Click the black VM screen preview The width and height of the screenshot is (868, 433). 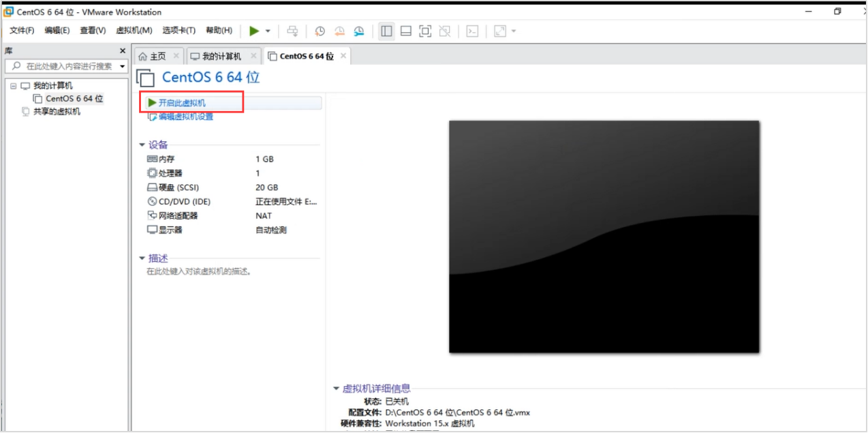click(604, 237)
